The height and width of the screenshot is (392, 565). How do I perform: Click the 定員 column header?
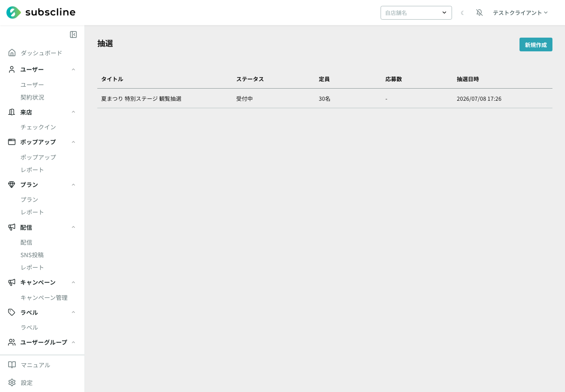tap(324, 79)
